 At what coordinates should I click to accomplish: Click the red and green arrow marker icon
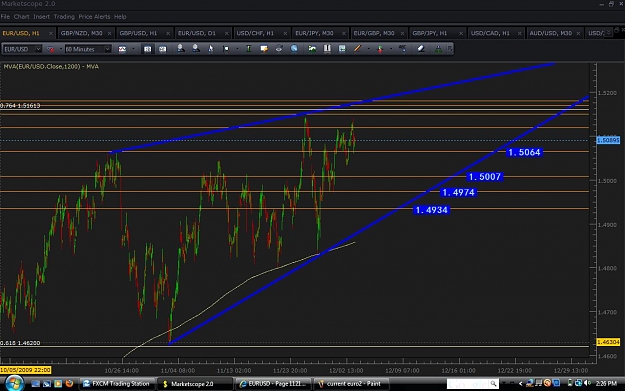[x=380, y=49]
